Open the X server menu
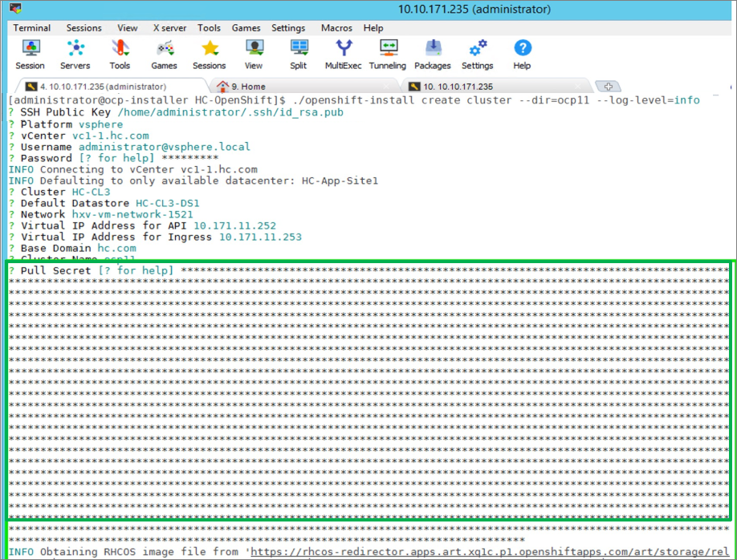This screenshot has height=560, width=737. click(169, 27)
